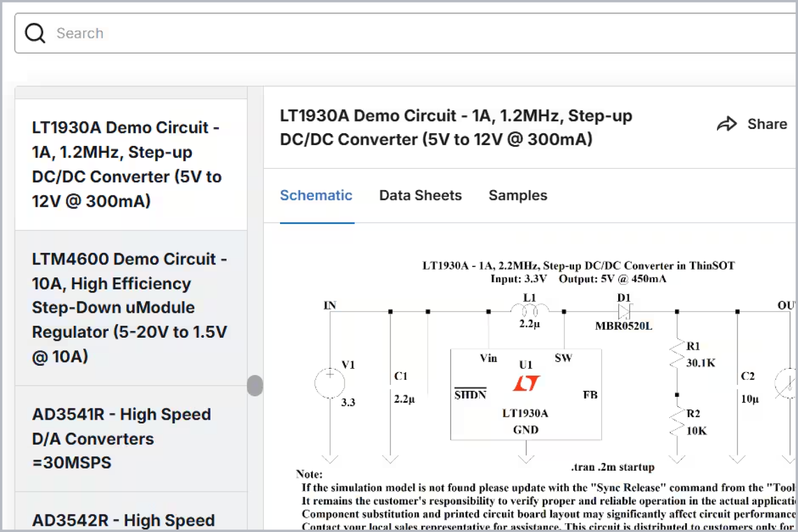
Task: Select the D1 MBR0520L diode symbol
Action: pyautogui.click(x=623, y=311)
